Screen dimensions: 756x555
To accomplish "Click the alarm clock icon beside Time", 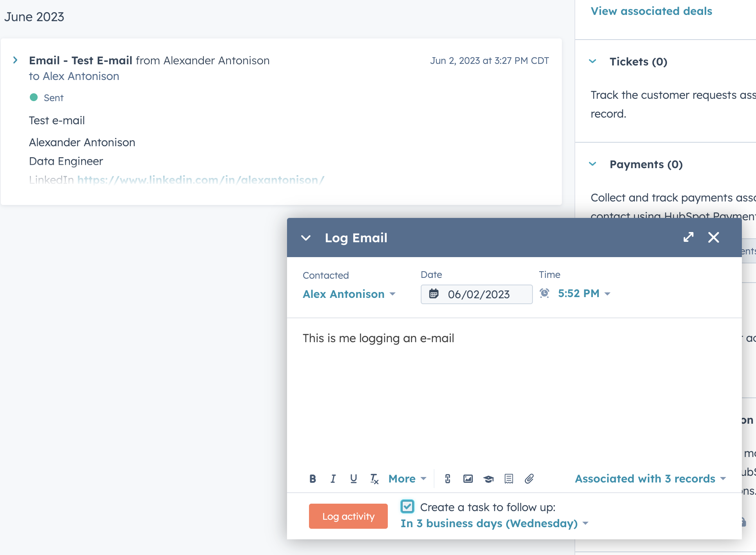I will [x=544, y=293].
